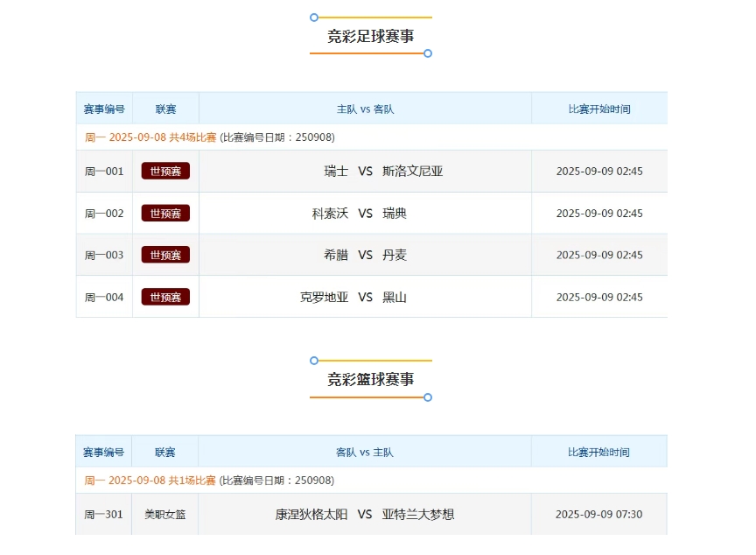This screenshot has width=756, height=555.
Task: Click the team name 丹麦
Action: (x=395, y=256)
